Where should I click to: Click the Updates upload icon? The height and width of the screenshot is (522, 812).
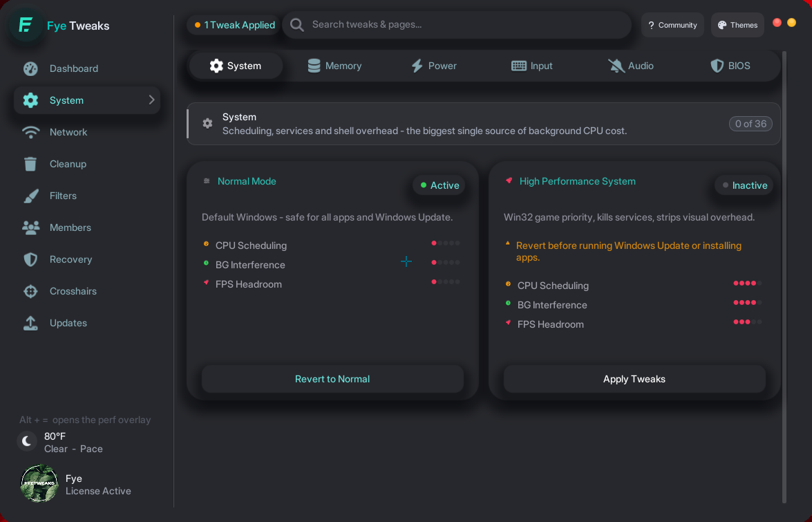(30, 323)
